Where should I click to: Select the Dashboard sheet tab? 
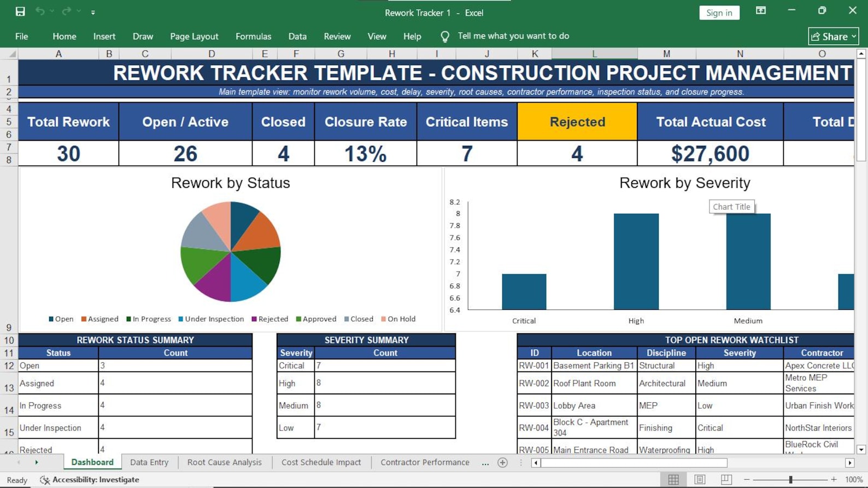point(92,462)
